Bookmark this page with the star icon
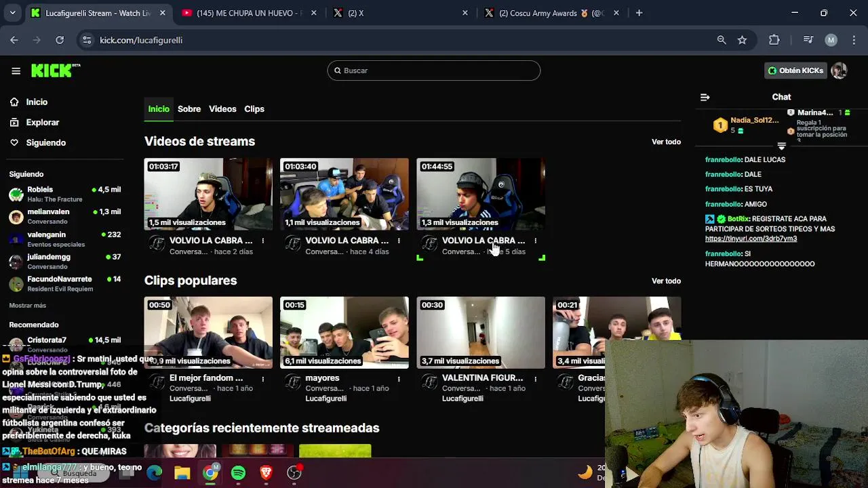Screen dimensions: 868x488 pos(742,40)
